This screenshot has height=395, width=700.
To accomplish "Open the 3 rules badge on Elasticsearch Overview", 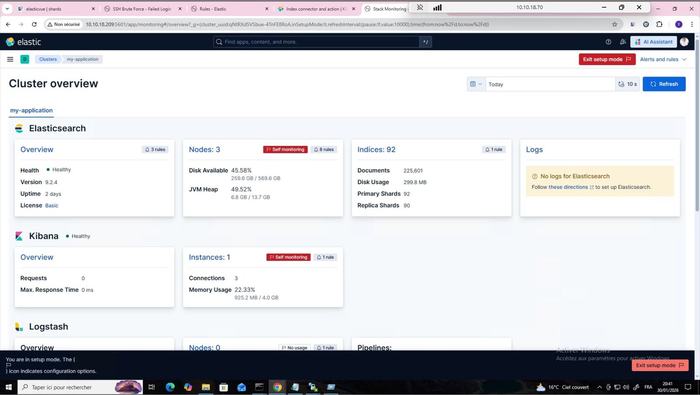I will coord(155,150).
